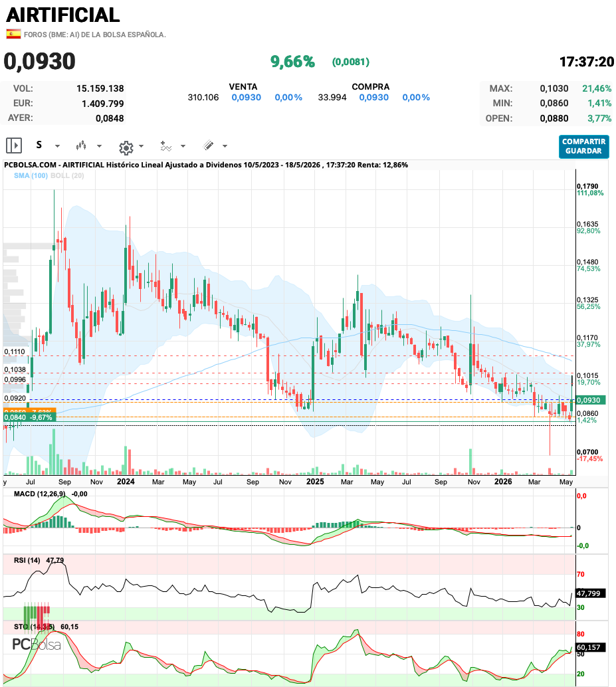Select the weekly 'S' timeframe button
This screenshot has height=687, width=616.
(39, 145)
